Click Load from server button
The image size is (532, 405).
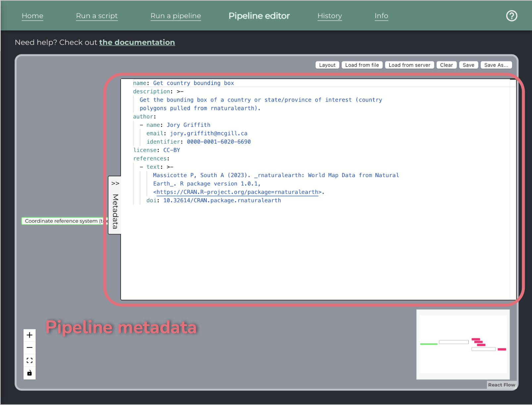pos(409,65)
